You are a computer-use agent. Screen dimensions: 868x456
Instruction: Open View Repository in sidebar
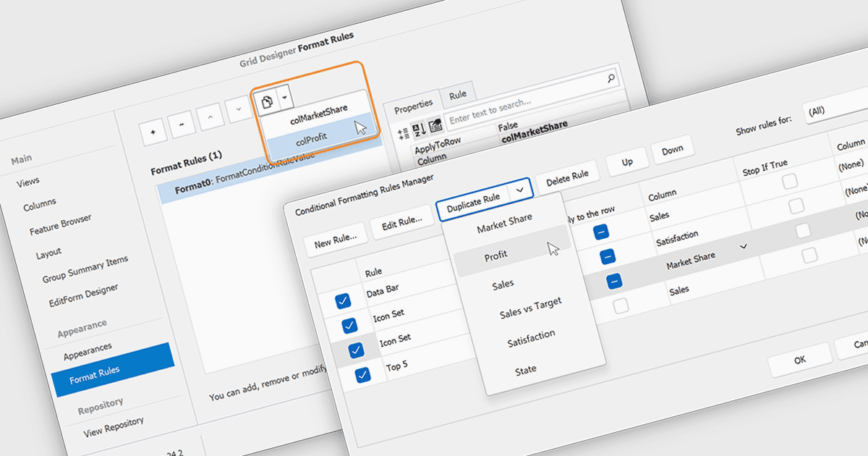pyautogui.click(x=113, y=427)
